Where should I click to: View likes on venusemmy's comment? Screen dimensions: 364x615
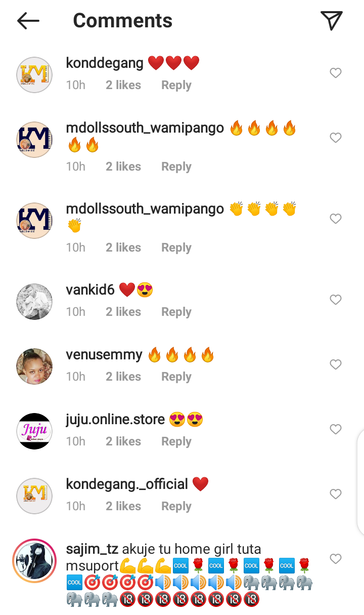pos(123,377)
